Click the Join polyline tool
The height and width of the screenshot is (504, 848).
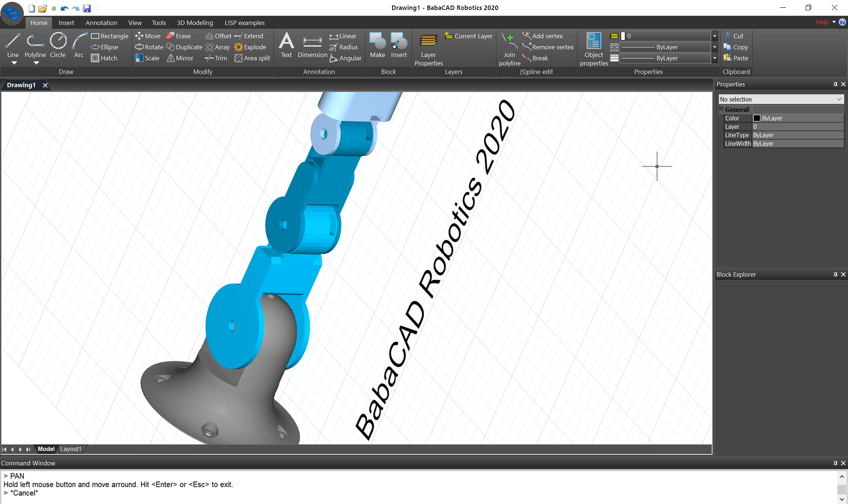509,50
